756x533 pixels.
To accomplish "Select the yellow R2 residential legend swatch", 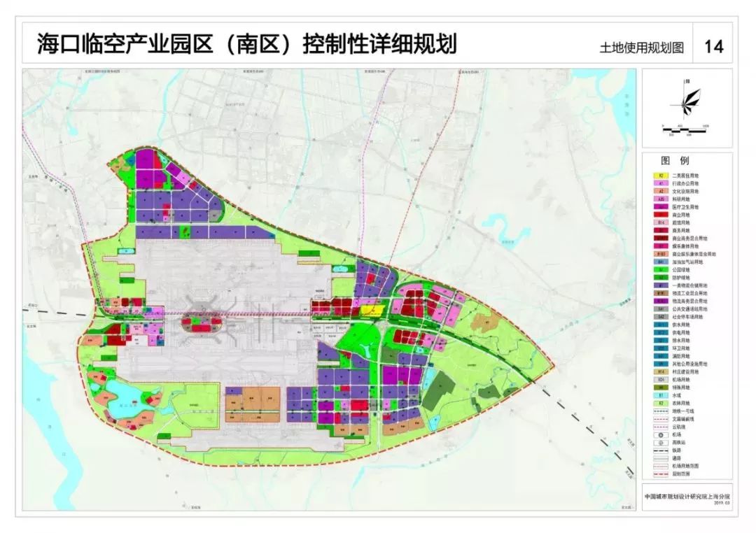I will pyautogui.click(x=660, y=176).
